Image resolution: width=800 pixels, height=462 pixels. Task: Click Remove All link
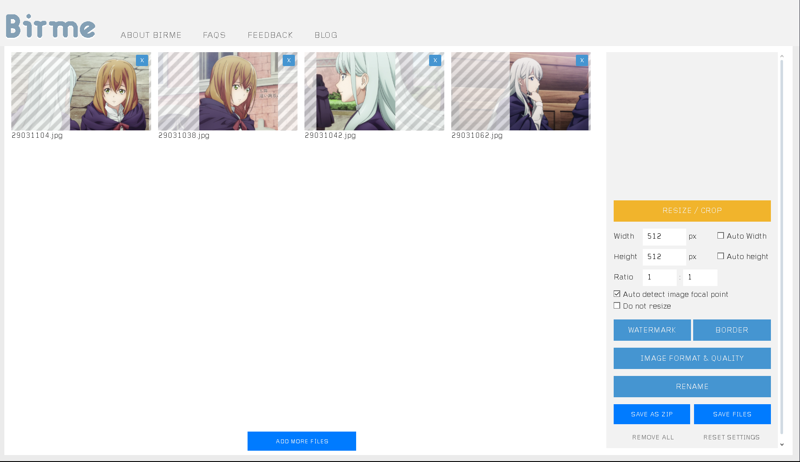click(x=653, y=438)
